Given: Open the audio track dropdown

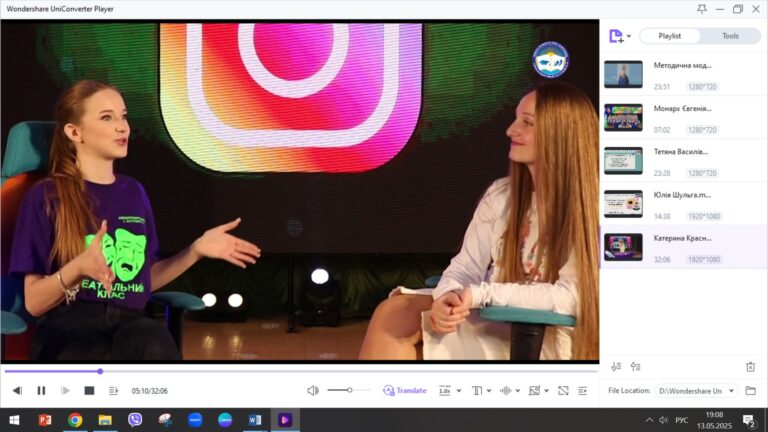Looking at the screenshot, I should [x=509, y=391].
